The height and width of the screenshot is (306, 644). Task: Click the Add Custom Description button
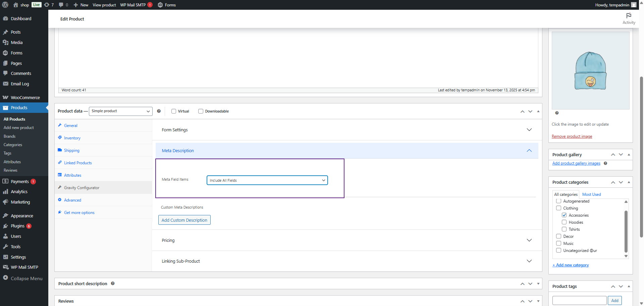point(184,220)
